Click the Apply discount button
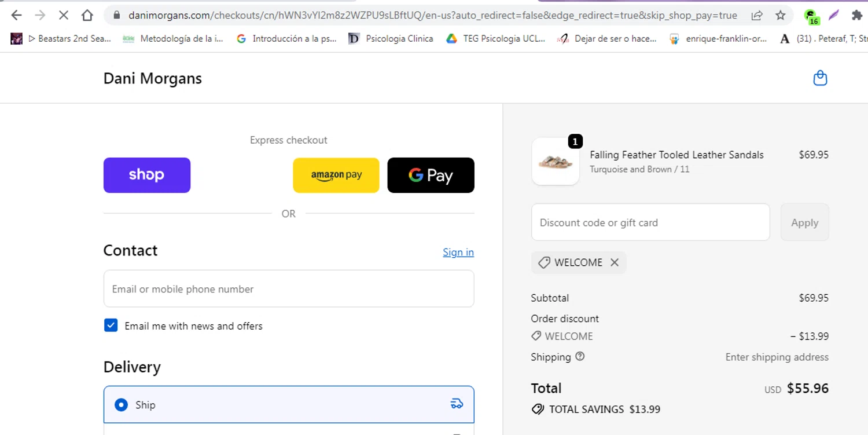 pos(804,222)
